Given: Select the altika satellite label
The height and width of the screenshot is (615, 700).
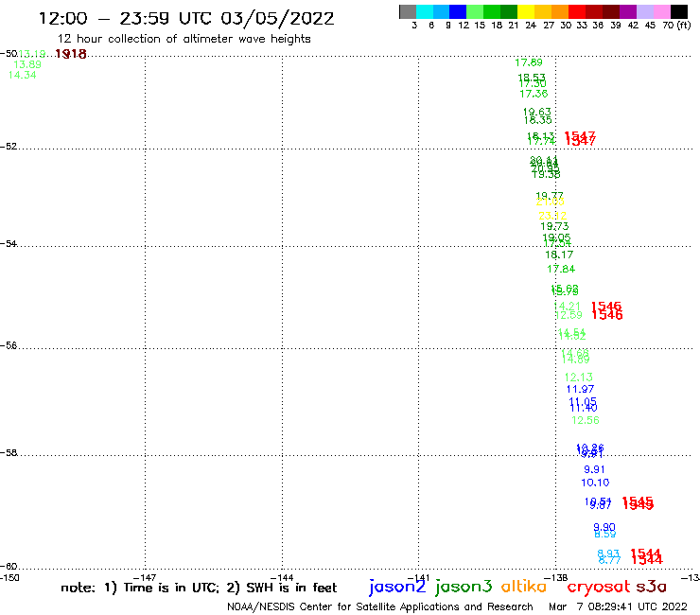Looking at the screenshot, I should (523, 587).
